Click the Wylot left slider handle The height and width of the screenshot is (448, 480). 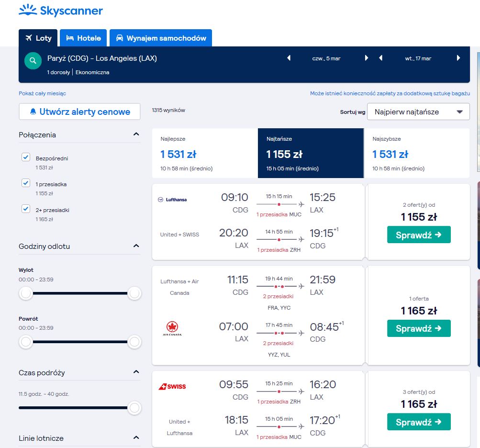tap(26, 293)
